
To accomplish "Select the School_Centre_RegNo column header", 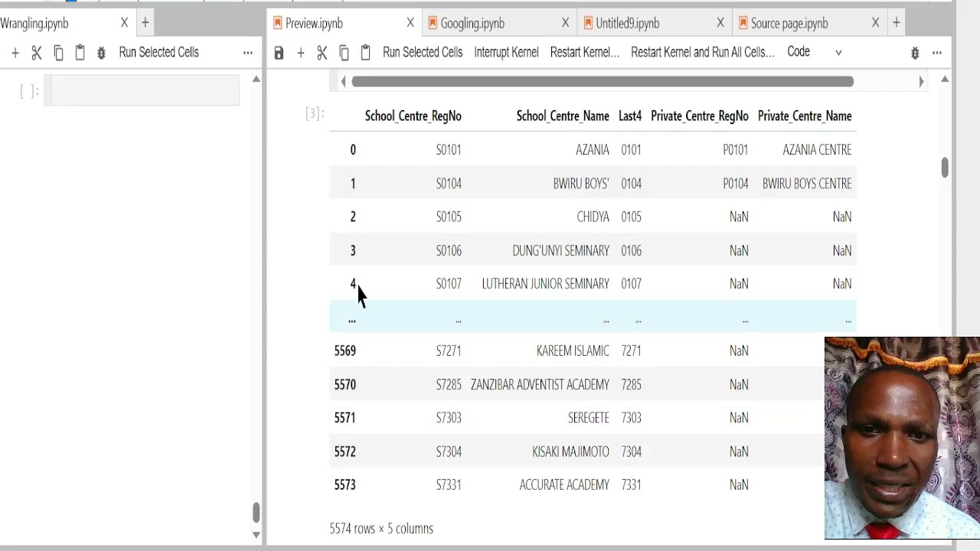I will point(413,116).
